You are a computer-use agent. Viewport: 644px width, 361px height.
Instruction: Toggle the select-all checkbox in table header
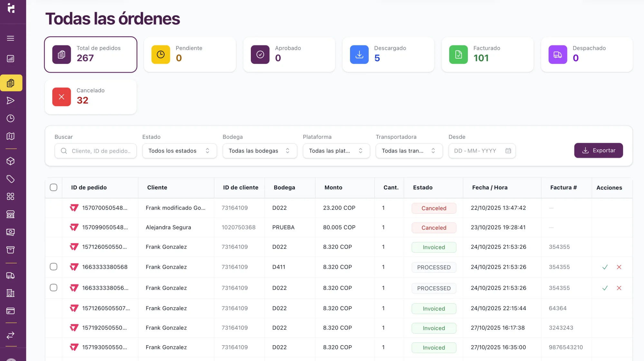pyautogui.click(x=53, y=187)
